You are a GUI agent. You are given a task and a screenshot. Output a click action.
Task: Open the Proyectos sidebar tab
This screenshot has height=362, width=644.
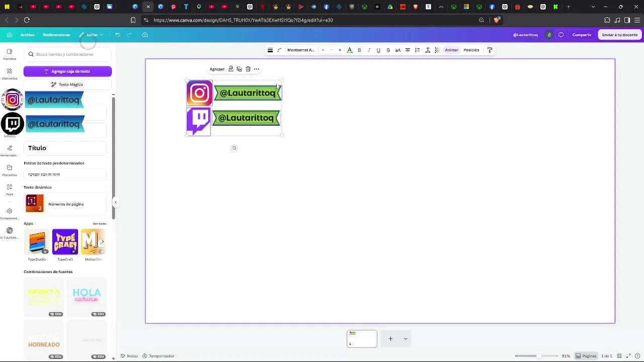(x=10, y=170)
